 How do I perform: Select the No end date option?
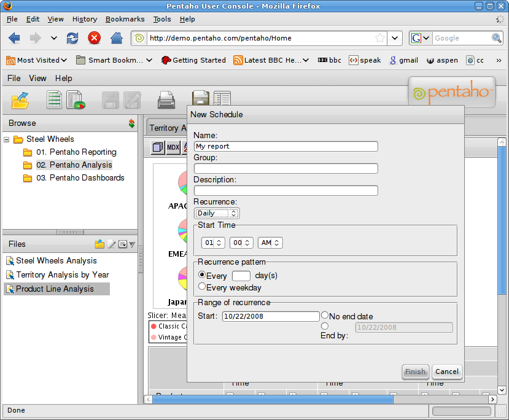325,315
